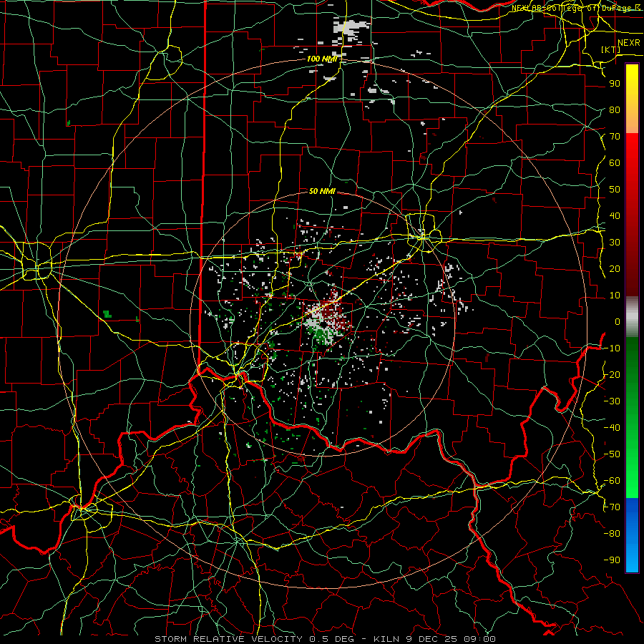Image resolution: width=644 pixels, height=644 pixels.
Task: Click the gray-red-green echo cluster at radar center
Action: click(326, 321)
